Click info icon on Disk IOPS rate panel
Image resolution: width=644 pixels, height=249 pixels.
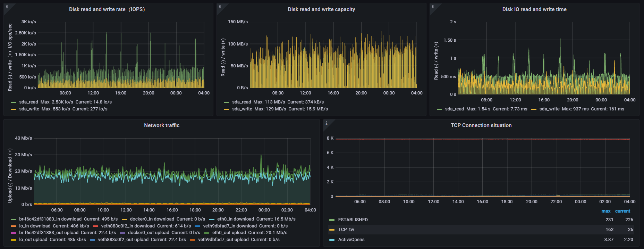(x=7, y=7)
